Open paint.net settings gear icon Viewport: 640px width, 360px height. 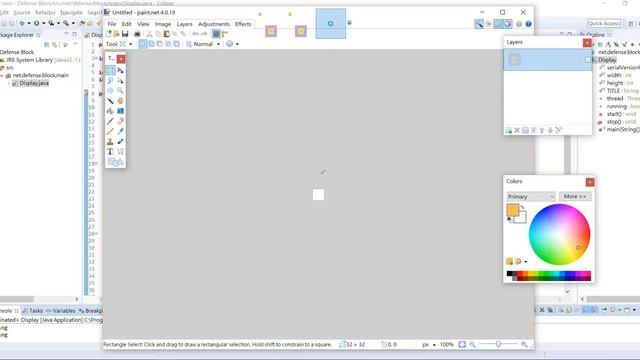click(x=519, y=24)
